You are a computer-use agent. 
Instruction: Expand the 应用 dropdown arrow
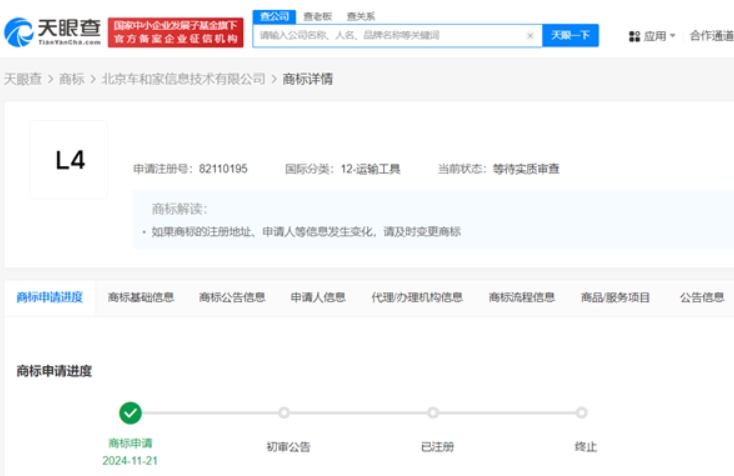[672, 36]
